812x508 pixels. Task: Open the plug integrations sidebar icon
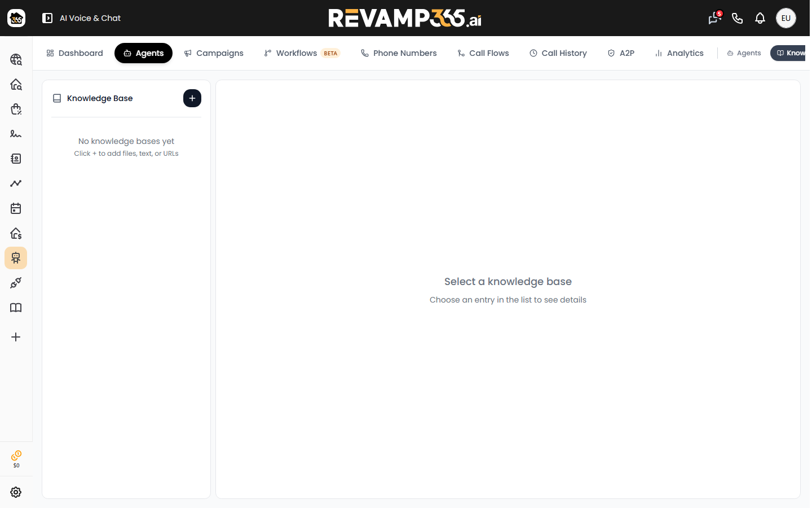click(16, 283)
